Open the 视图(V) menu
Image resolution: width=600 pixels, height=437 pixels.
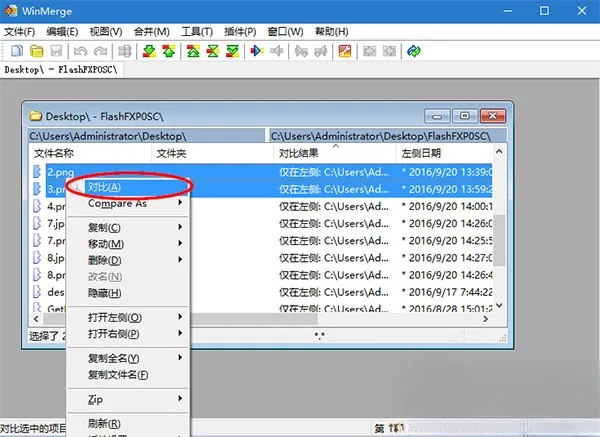tap(106, 31)
